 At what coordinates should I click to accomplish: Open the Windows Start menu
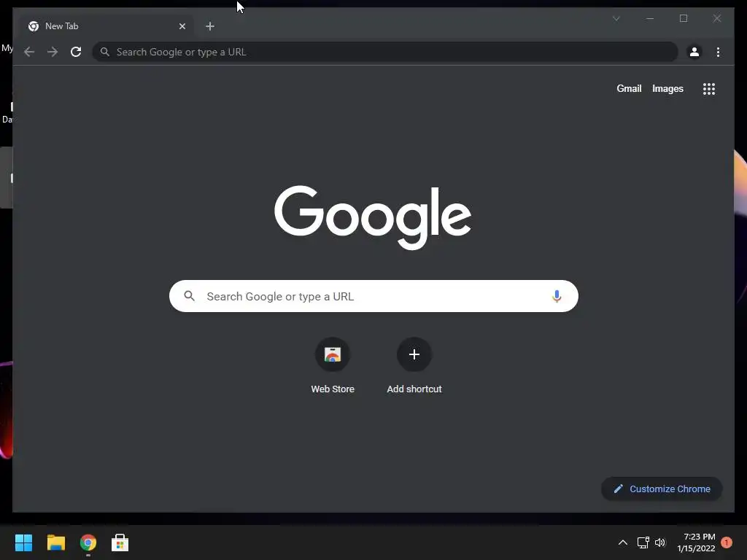click(x=23, y=542)
